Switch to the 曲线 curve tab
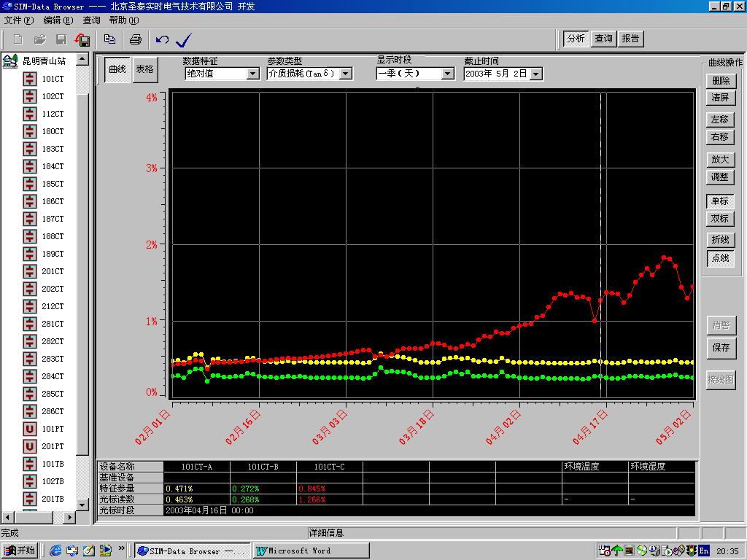The height and width of the screenshot is (560, 747). [117, 69]
